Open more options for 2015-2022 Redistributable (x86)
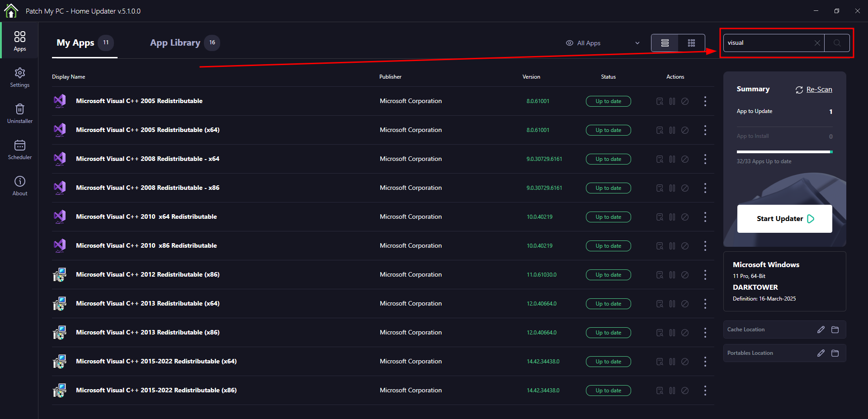Viewport: 868px width, 419px height. 705,391
